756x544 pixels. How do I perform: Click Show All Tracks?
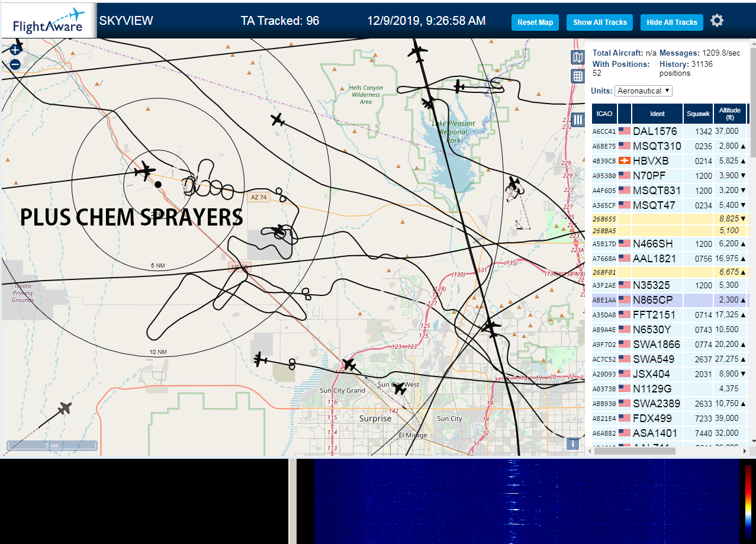tap(600, 22)
